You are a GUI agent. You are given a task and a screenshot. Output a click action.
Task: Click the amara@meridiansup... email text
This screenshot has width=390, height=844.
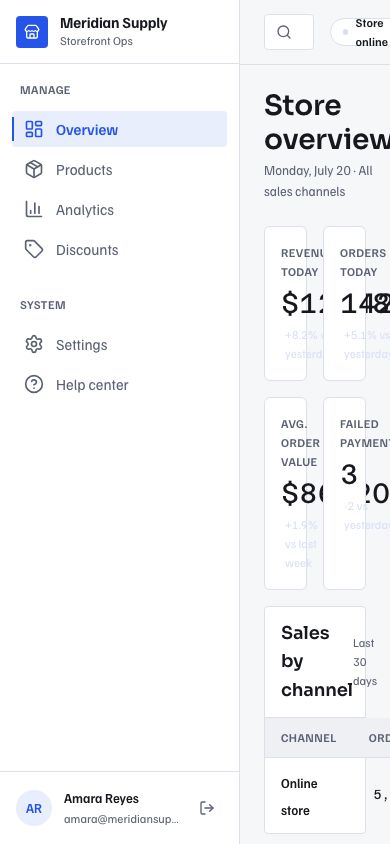[x=121, y=819]
